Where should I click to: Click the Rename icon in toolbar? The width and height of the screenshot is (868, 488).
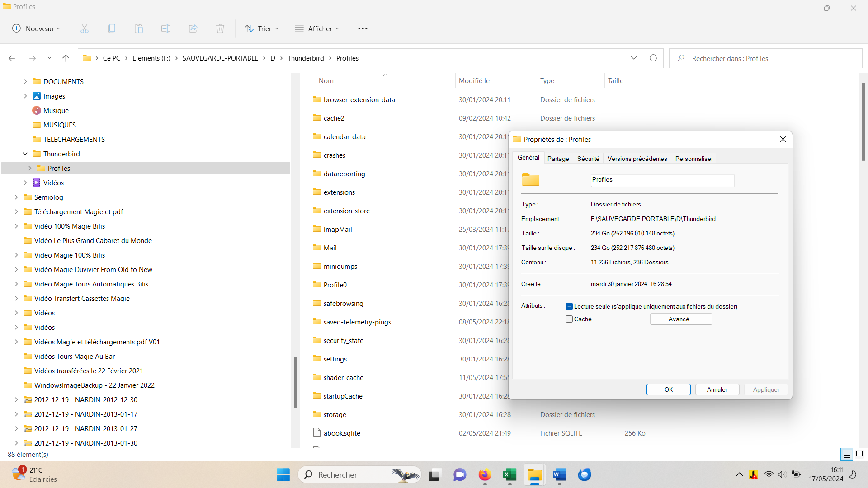166,28
